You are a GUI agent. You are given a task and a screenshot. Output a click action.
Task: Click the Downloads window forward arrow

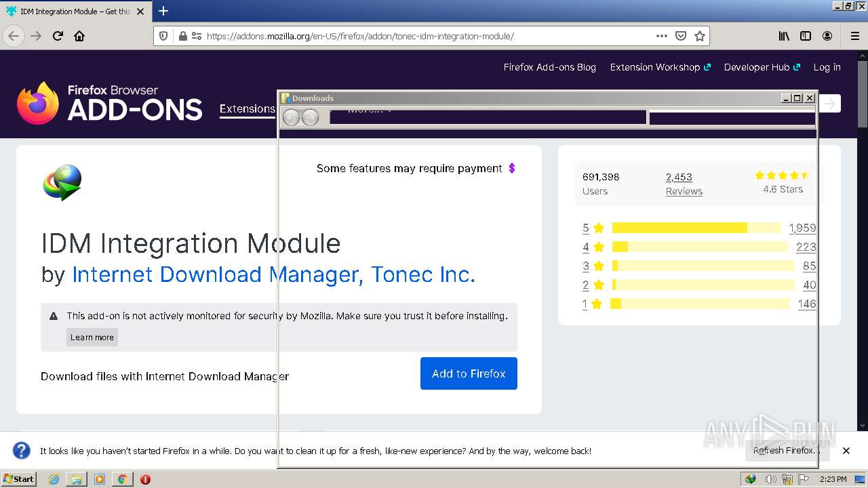[x=310, y=117]
